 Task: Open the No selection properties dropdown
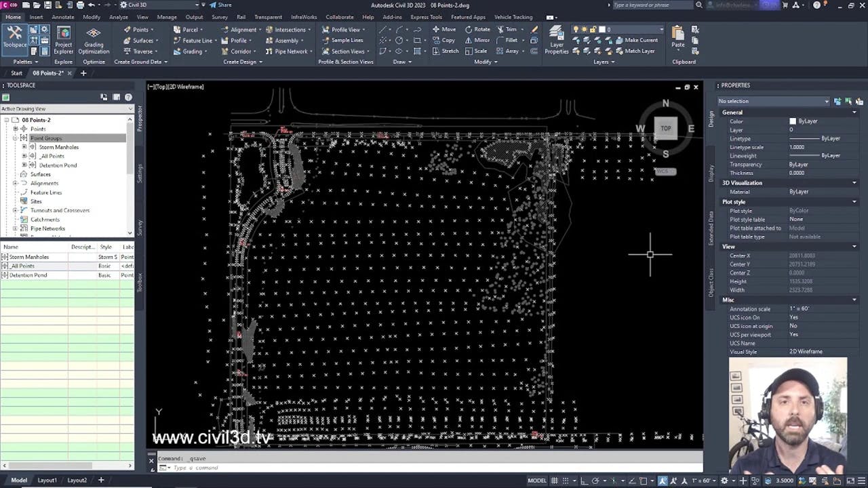827,100
